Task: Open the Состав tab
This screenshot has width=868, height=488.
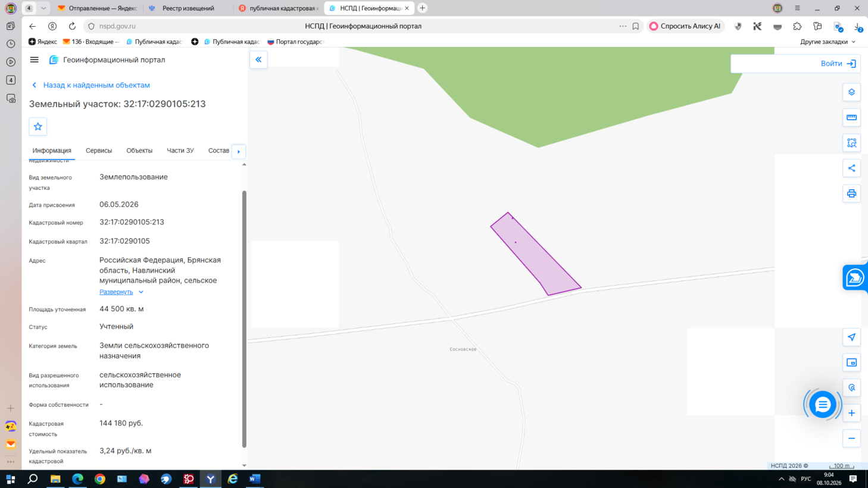Action: [x=218, y=151]
